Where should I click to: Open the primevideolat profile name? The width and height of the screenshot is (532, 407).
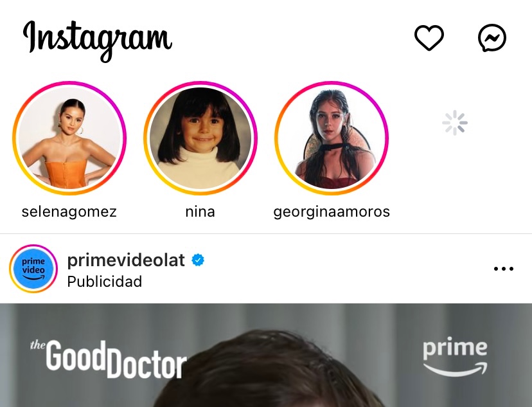point(126,260)
